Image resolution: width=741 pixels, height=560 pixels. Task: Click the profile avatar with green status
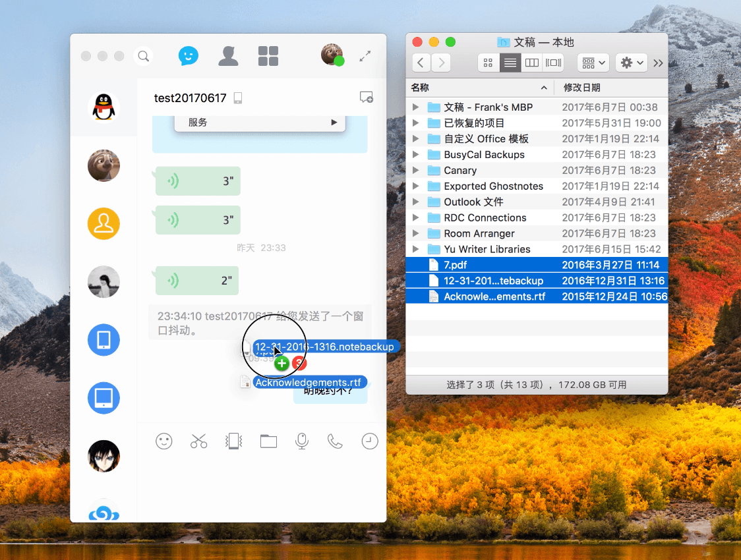click(332, 55)
